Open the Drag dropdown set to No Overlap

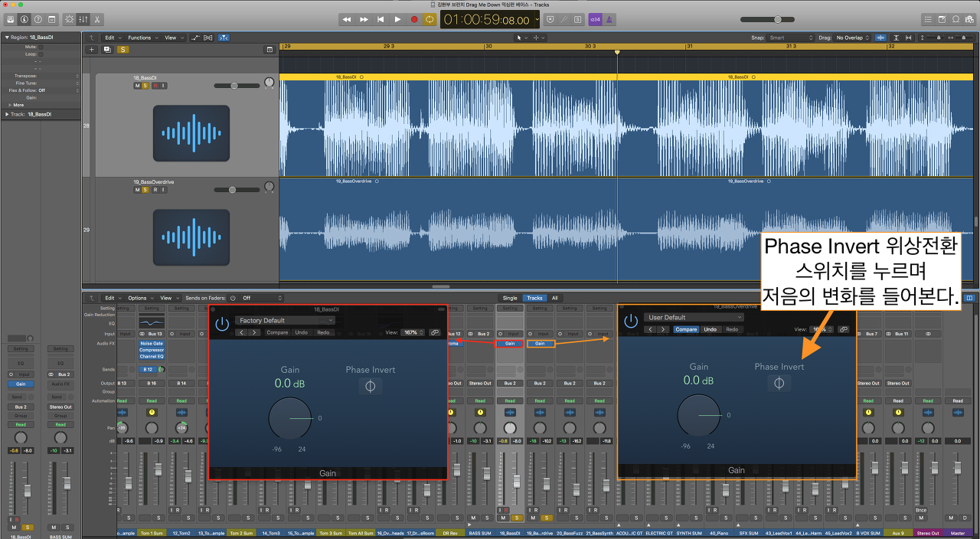point(854,38)
